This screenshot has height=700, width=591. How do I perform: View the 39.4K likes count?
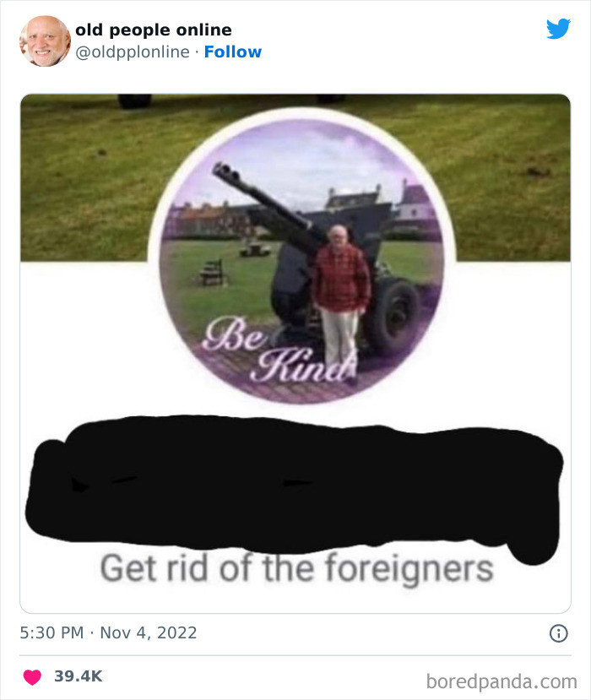pos(79,676)
